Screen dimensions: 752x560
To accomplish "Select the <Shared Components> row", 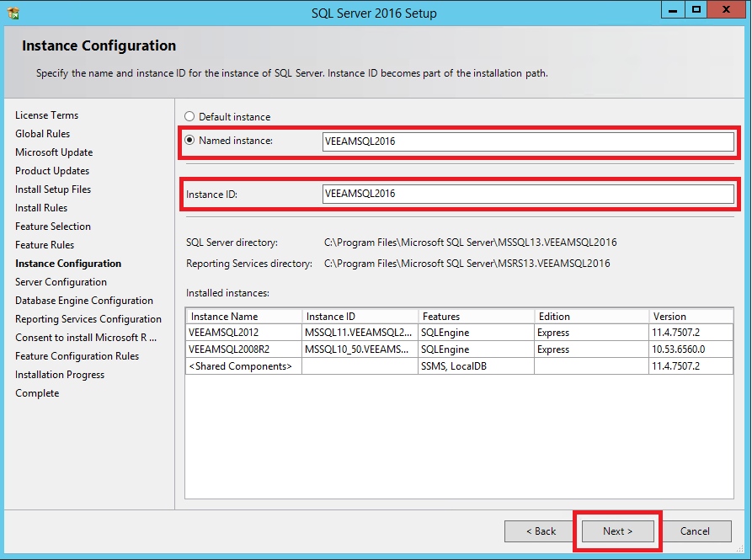I will point(460,365).
